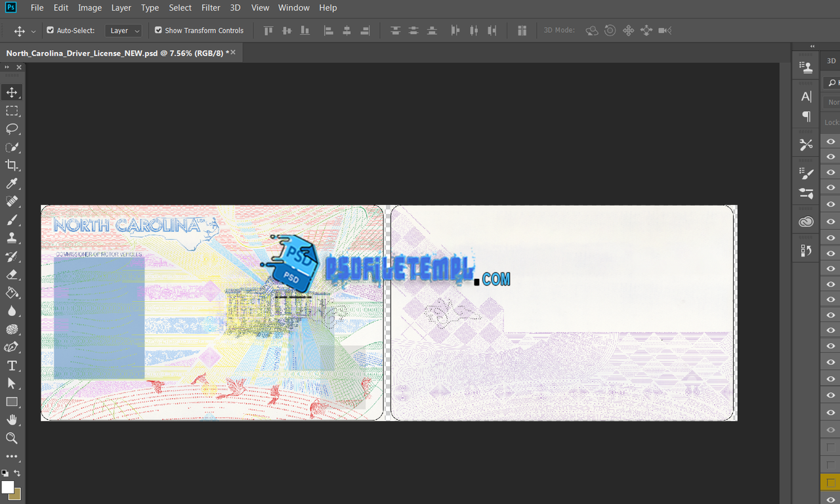Select the History Brush tool
Screen dimensions: 840x504
click(12, 257)
